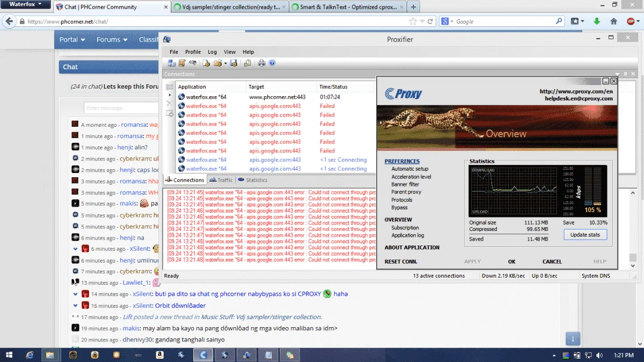Click the green downloads arrow in Waterfox toolbar
The width and height of the screenshot is (644, 362).
click(597, 21)
